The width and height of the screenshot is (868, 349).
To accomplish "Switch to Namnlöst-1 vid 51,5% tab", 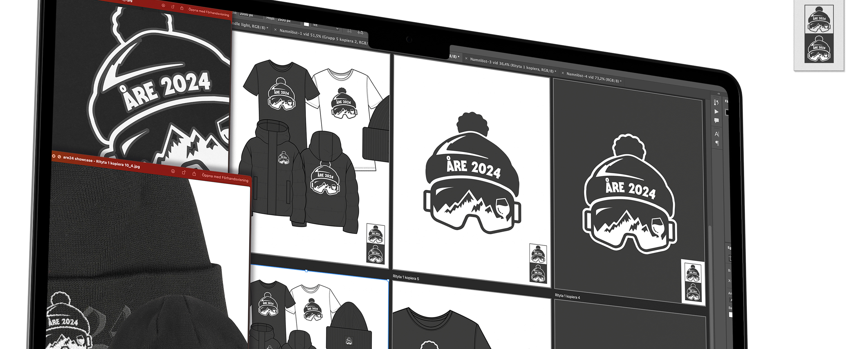I will 323,37.
